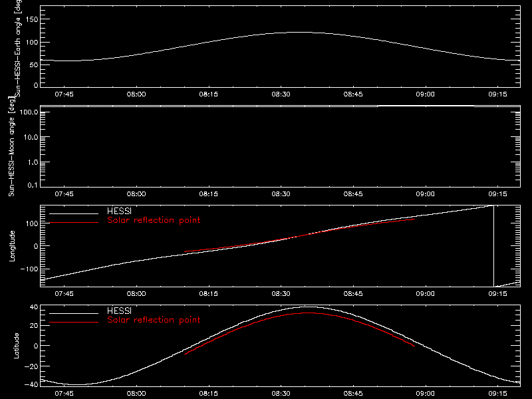Viewport: 532px width, 399px height.
Task: Click '08:30' under the Sun-HESSI-Earth angle plot
Action: click(281, 94)
